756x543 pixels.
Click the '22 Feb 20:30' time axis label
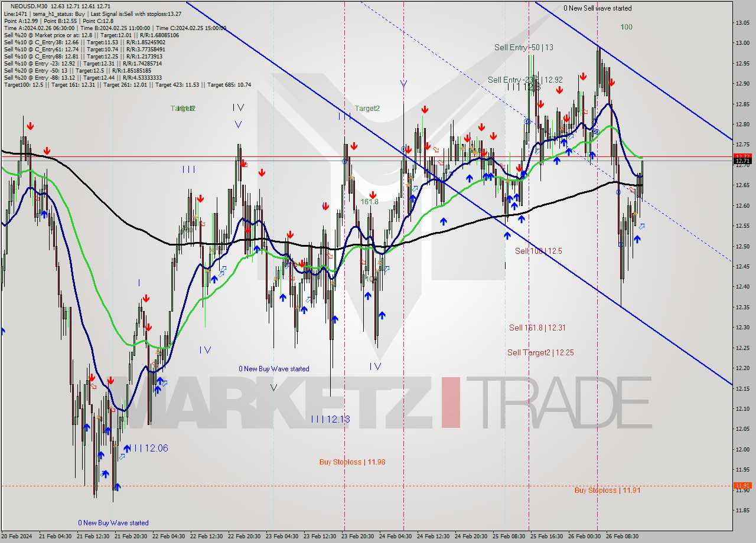(x=244, y=536)
